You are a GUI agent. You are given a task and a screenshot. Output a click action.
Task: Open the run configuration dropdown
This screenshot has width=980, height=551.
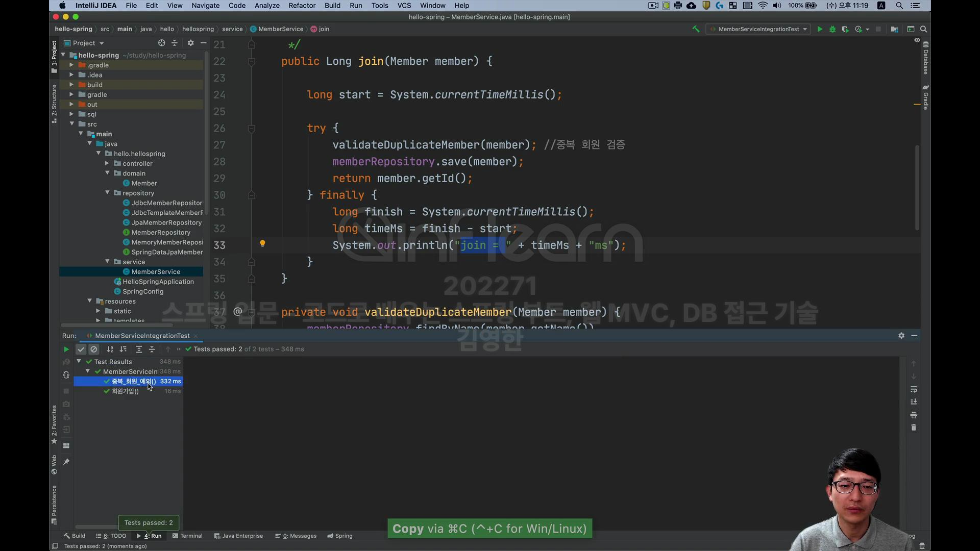click(x=758, y=29)
